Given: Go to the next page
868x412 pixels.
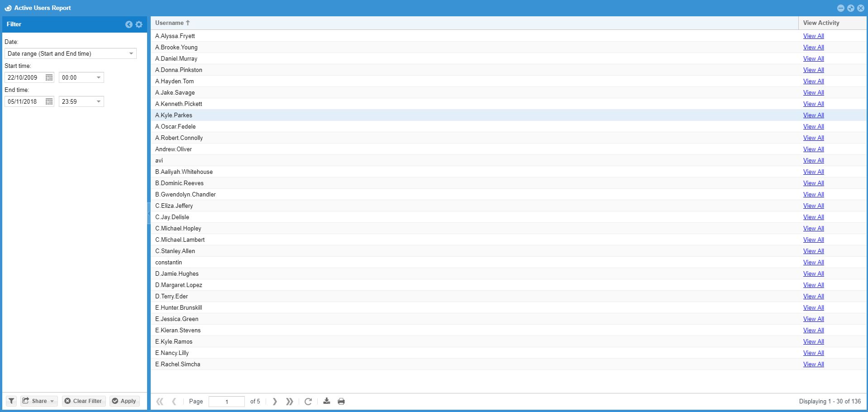Looking at the screenshot, I should [275, 401].
